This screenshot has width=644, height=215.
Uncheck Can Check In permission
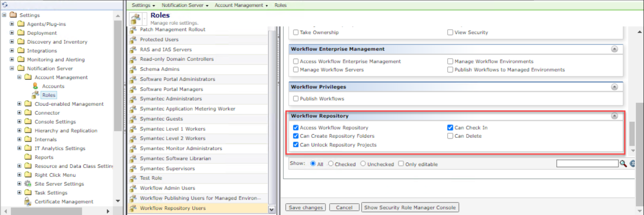450,127
